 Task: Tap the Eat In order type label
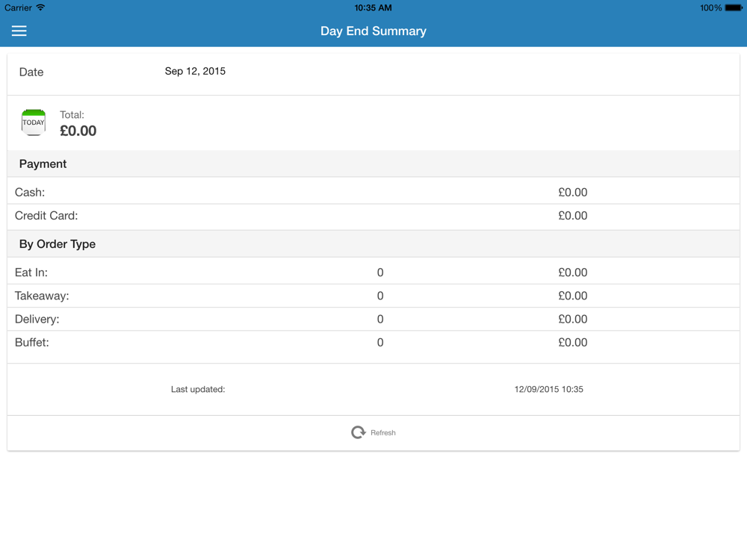[31, 273]
